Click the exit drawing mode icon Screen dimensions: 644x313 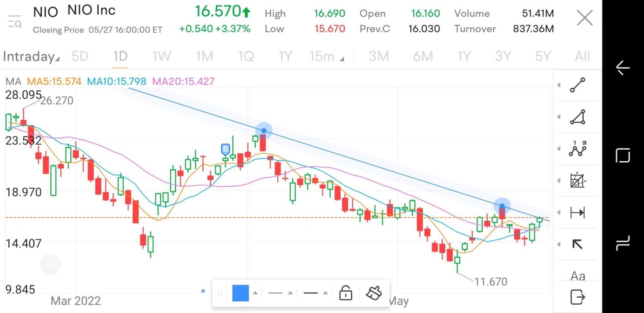[578, 297]
